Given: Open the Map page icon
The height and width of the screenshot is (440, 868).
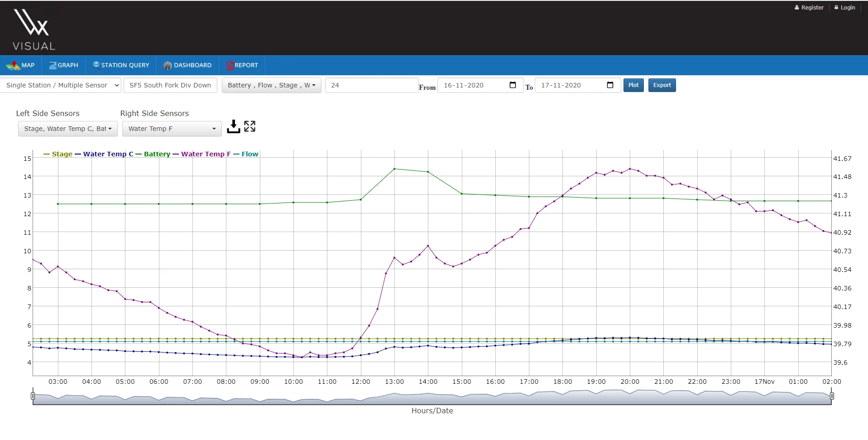Looking at the screenshot, I should click(13, 66).
